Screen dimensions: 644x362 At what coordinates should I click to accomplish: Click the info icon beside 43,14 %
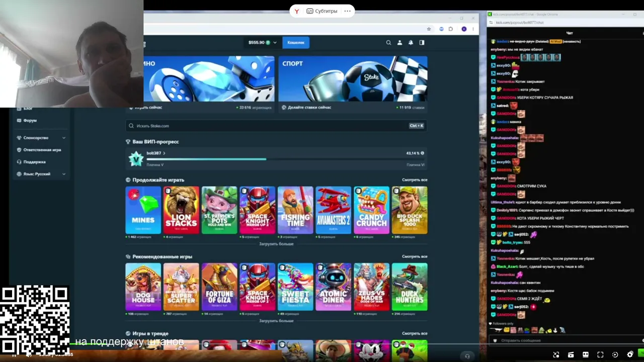422,153
